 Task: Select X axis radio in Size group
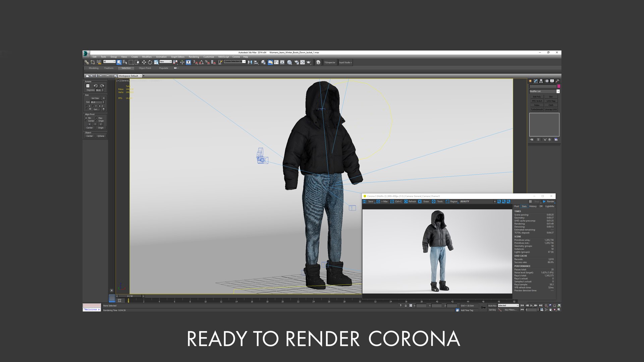(x=87, y=106)
